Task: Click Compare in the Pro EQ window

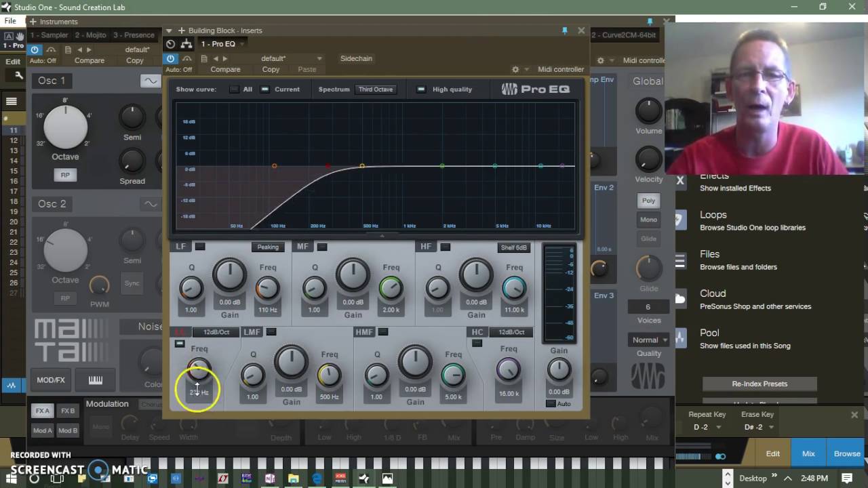Action: point(225,69)
